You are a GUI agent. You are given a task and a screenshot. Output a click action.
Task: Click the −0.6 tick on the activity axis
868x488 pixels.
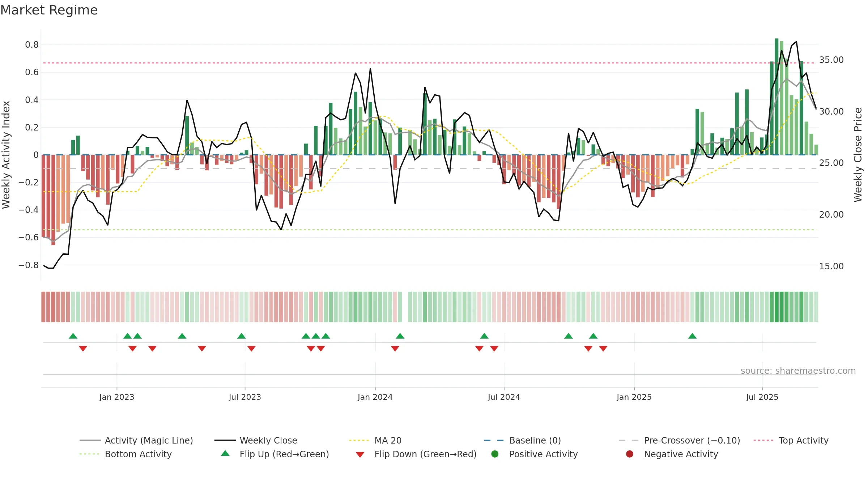29,237
